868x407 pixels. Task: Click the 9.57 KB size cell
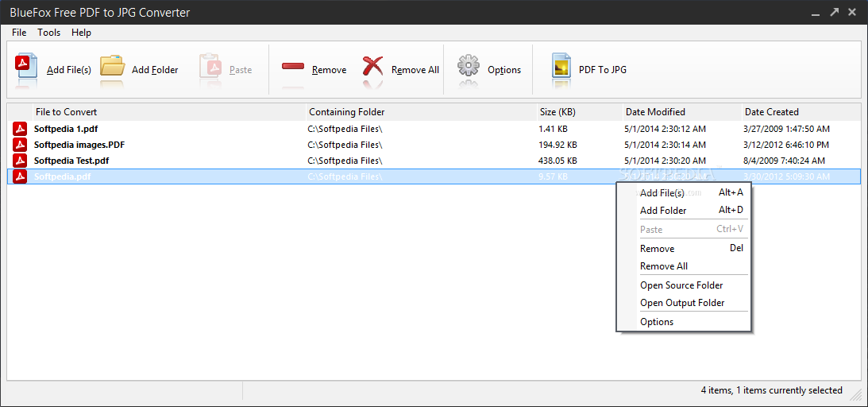tap(553, 176)
